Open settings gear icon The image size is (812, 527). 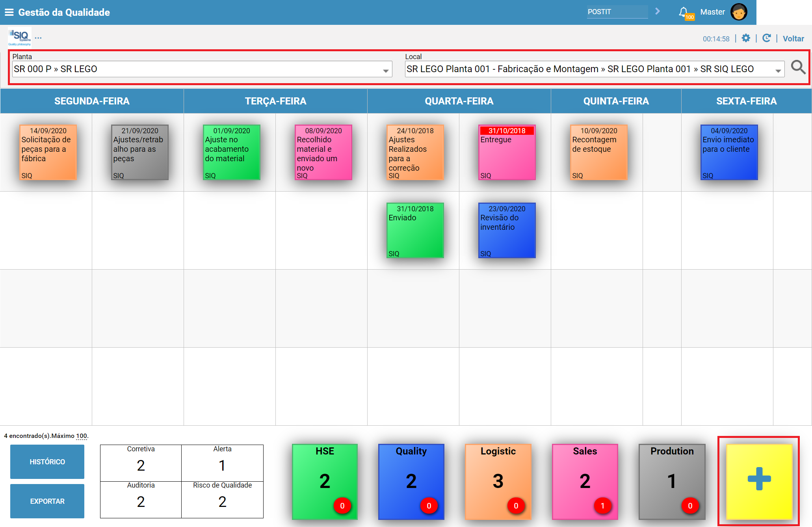click(x=746, y=38)
